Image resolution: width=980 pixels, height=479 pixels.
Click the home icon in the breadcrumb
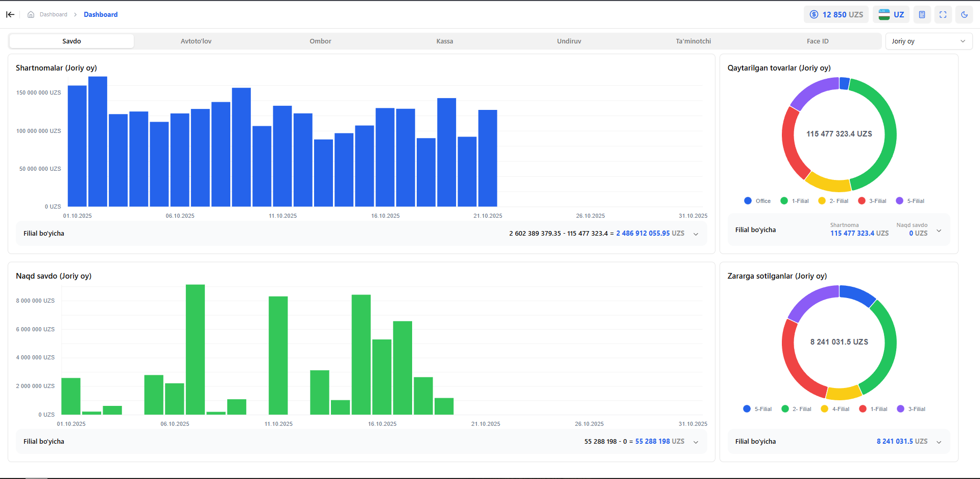coord(31,14)
